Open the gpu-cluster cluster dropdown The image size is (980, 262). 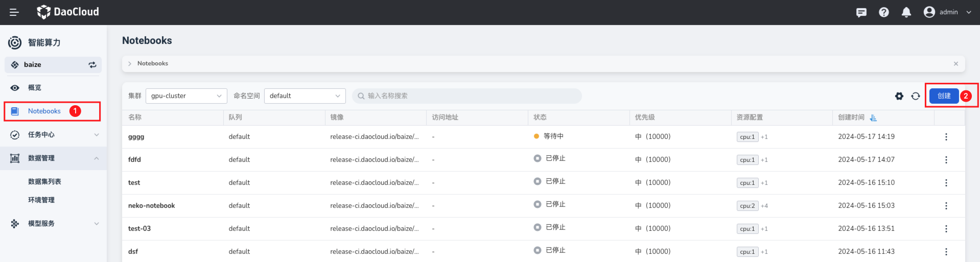click(x=186, y=96)
